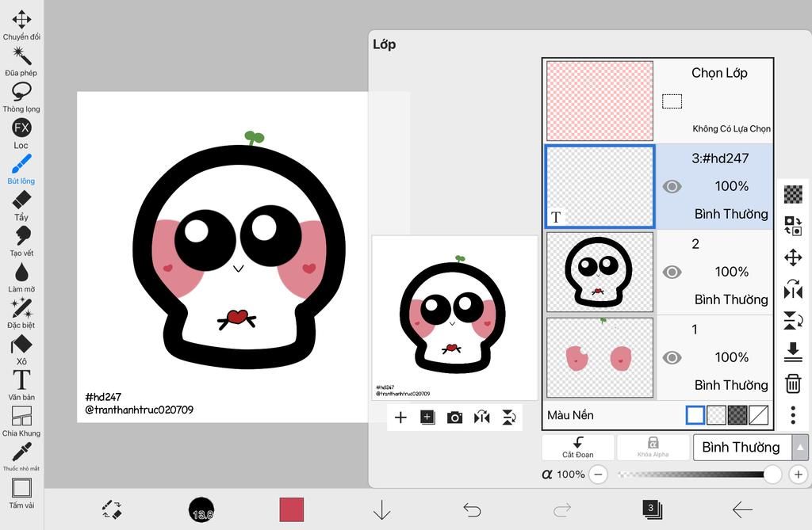Viewport: 812px width, 530px height.
Task: Import layer from camera icon
Action: pyautogui.click(x=454, y=418)
